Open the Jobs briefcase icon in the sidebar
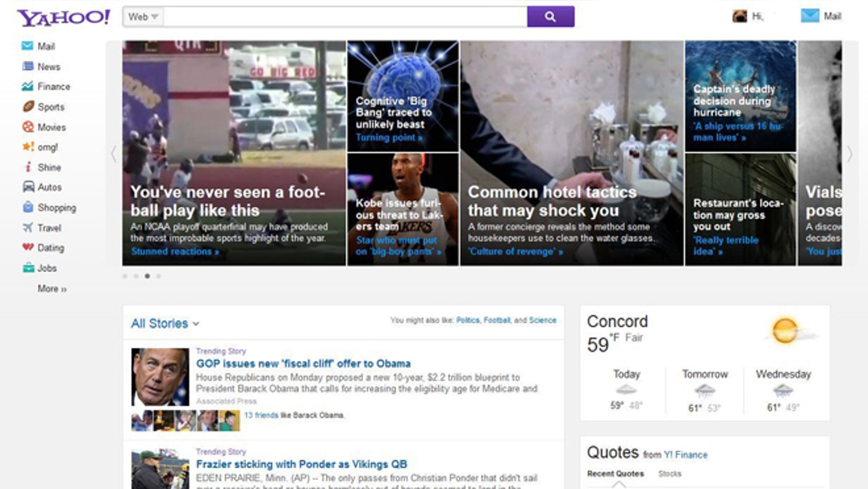The height and width of the screenshot is (489, 868). click(28, 268)
